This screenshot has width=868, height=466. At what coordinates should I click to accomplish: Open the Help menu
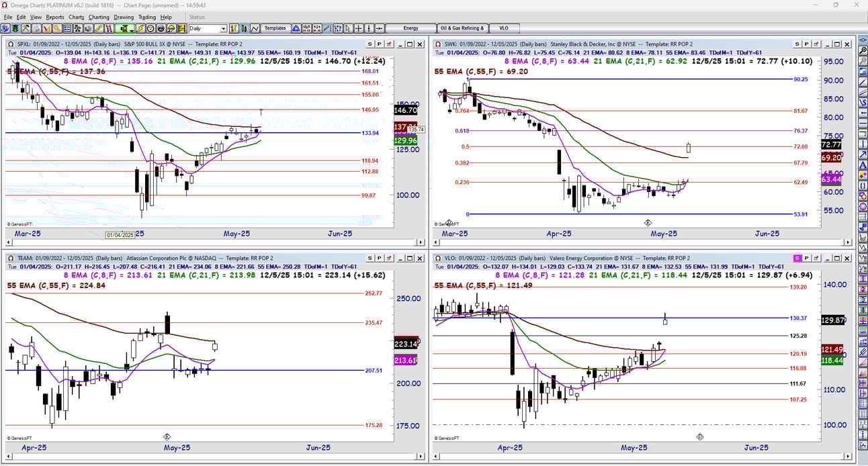(166, 17)
